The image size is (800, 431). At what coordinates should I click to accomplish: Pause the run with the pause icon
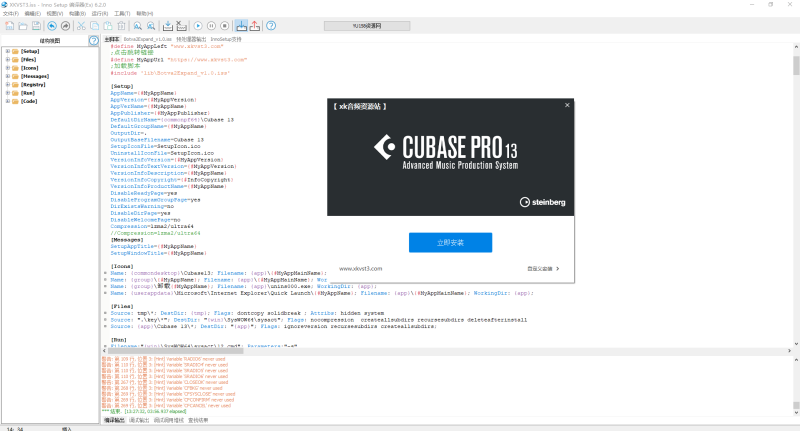[x=211, y=26]
